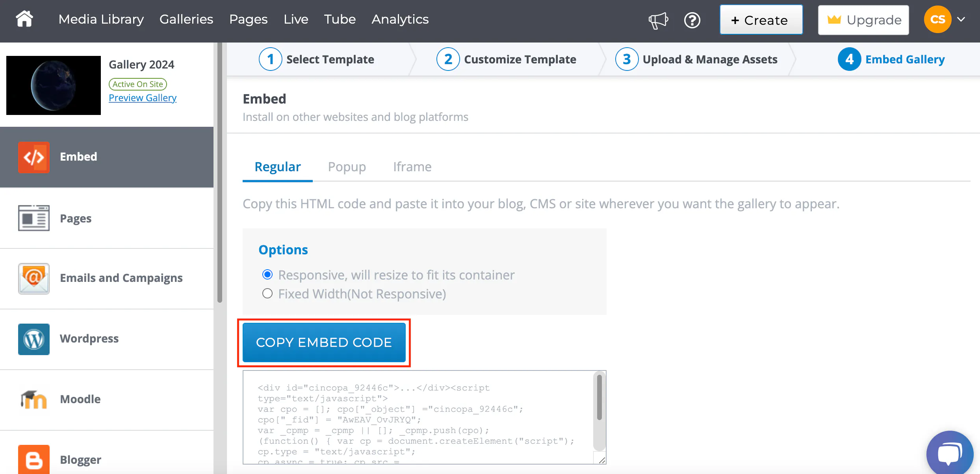Screen dimensions: 980x474
Task: Open Media Library menu
Action: click(101, 19)
